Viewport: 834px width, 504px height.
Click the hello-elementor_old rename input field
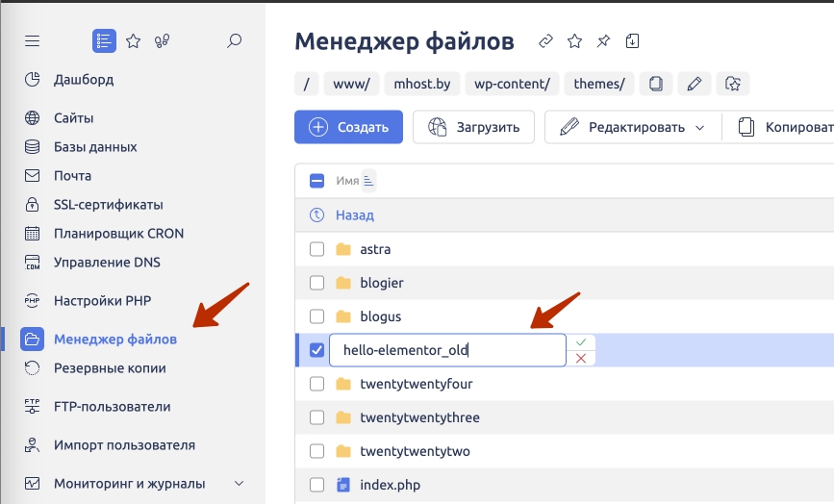point(447,350)
